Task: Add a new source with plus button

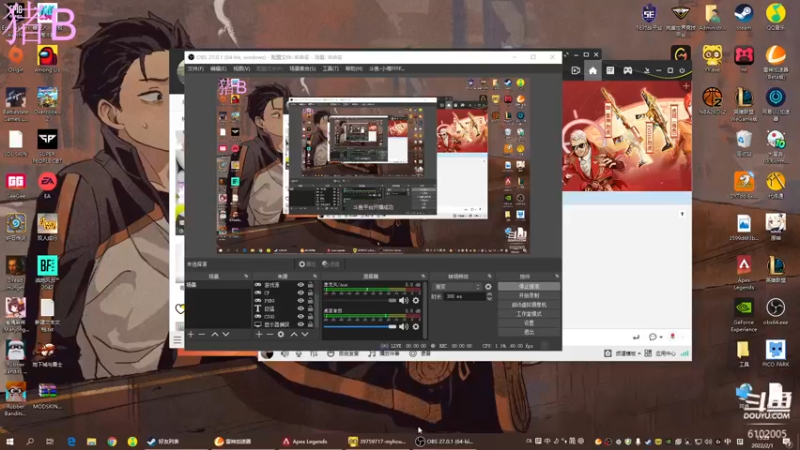Action: click(x=259, y=334)
